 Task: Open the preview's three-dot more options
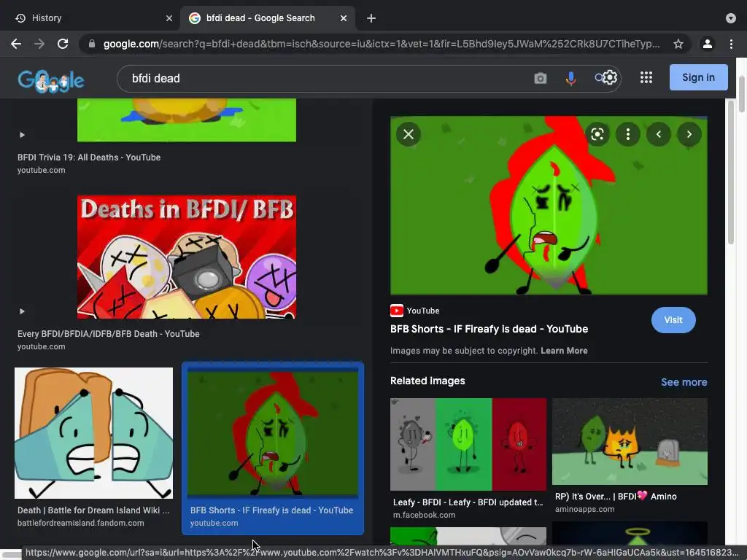click(x=628, y=134)
